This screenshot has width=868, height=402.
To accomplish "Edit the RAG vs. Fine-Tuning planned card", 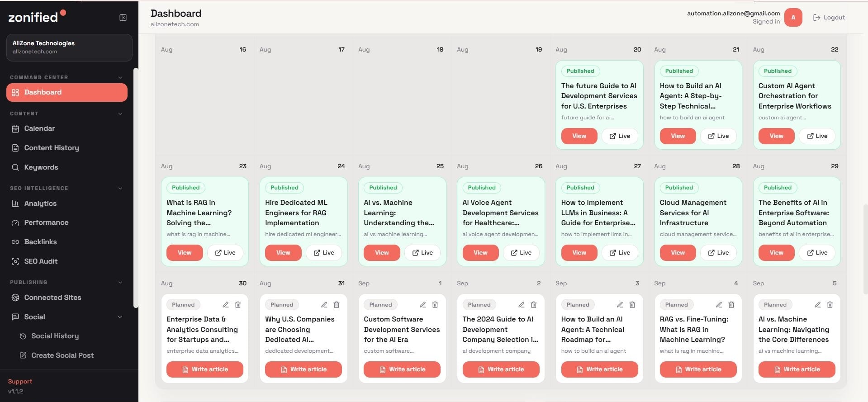I will (719, 305).
